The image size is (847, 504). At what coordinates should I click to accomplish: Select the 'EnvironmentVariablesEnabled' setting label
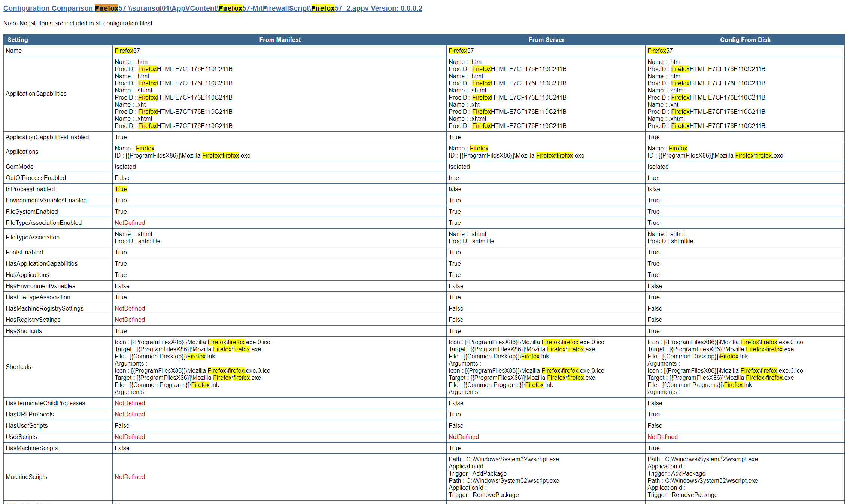click(46, 200)
